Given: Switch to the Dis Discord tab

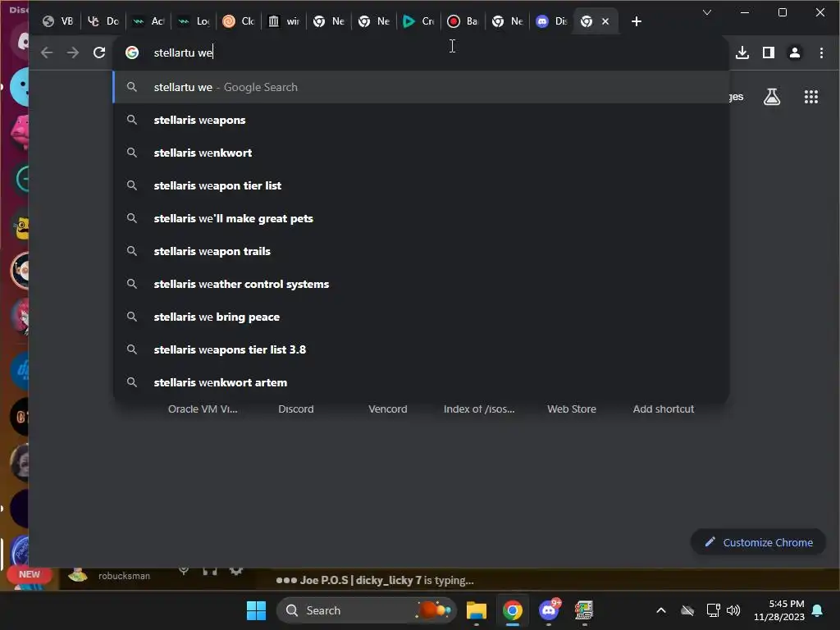Looking at the screenshot, I should [552, 21].
